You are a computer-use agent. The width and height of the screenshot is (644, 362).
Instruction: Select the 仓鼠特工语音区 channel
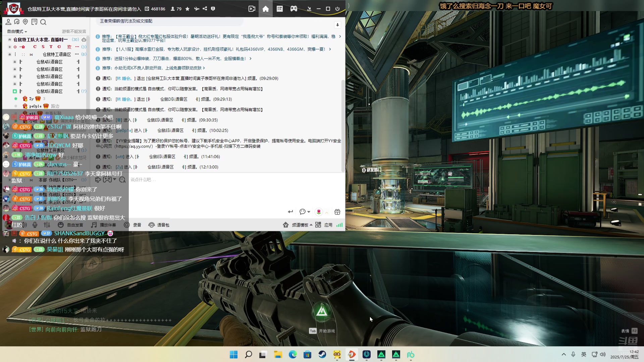tap(57, 54)
